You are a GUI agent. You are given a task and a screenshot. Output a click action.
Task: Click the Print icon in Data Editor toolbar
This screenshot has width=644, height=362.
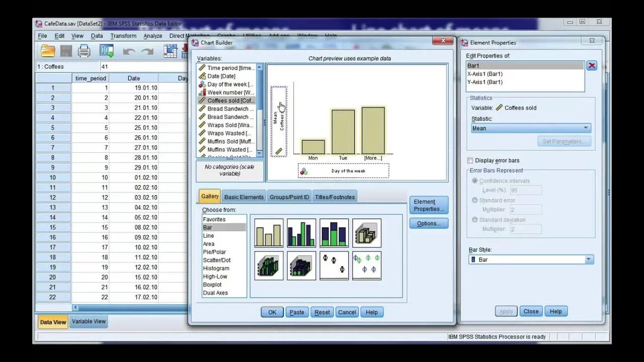pos(84,51)
